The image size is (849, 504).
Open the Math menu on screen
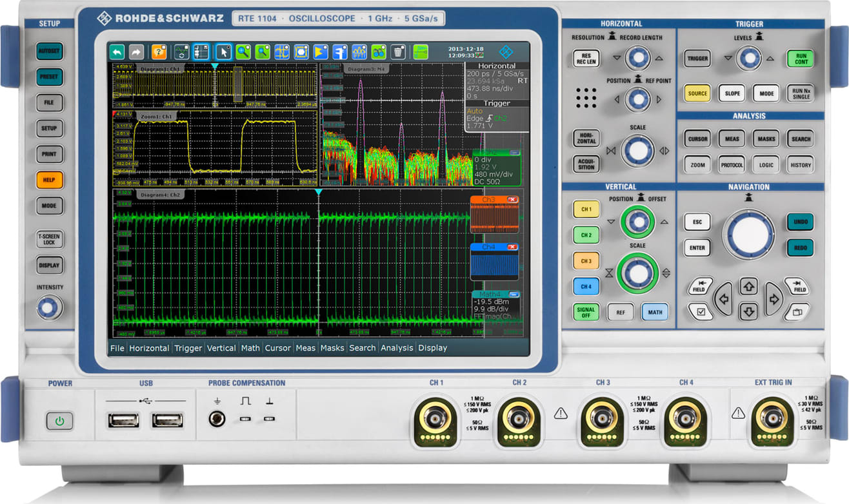[250, 348]
